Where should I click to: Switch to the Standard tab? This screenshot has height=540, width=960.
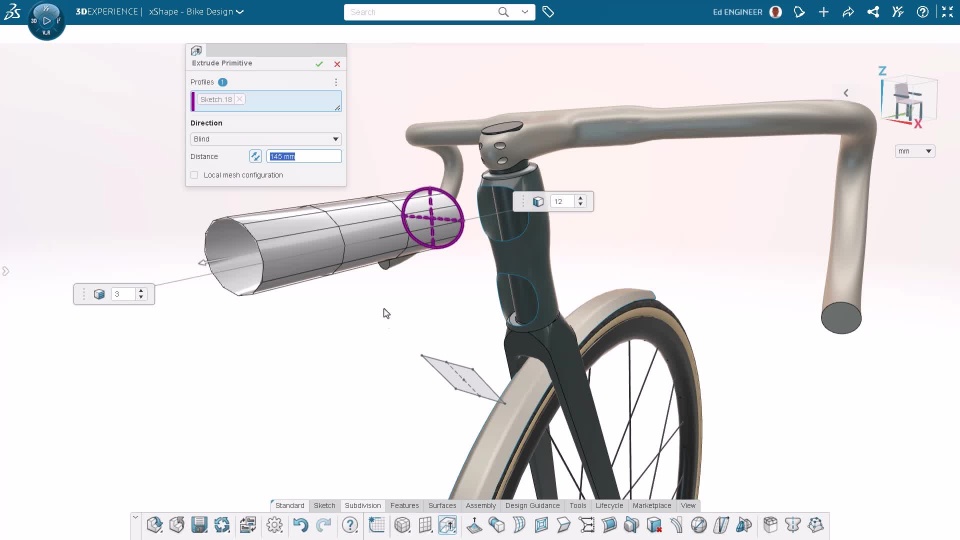[290, 506]
